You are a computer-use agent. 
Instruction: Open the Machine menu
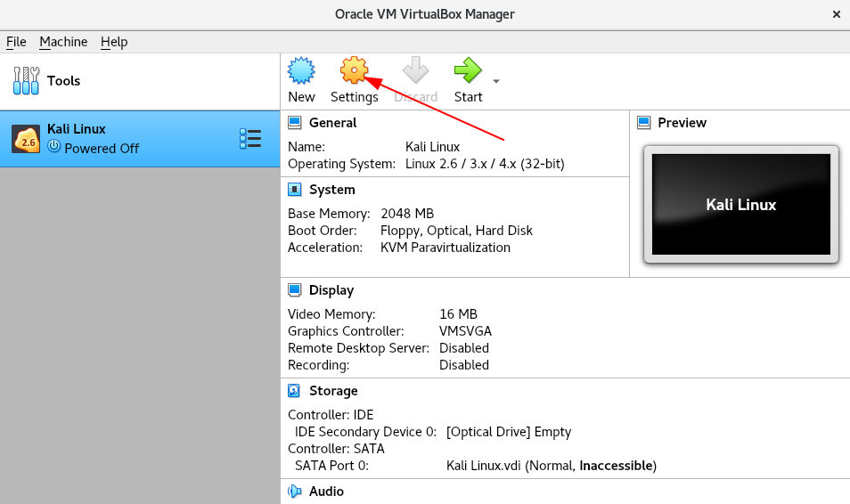coord(63,42)
